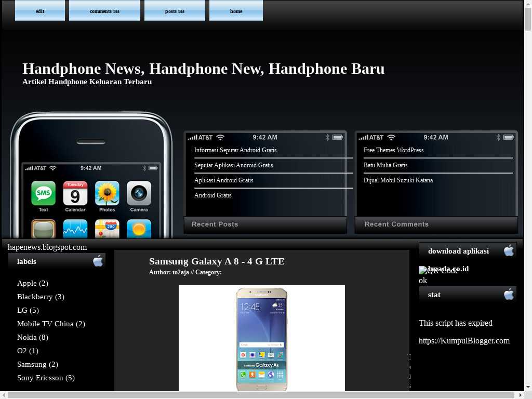Open Dijual Mobil Suzuki Katana link
532x399 pixels.
tap(398, 180)
